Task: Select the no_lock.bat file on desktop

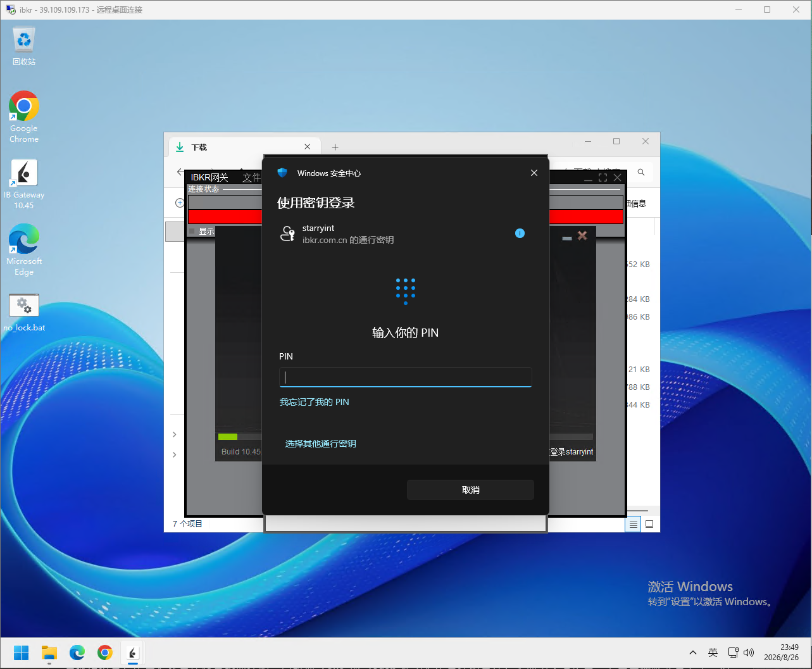Action: click(x=24, y=313)
